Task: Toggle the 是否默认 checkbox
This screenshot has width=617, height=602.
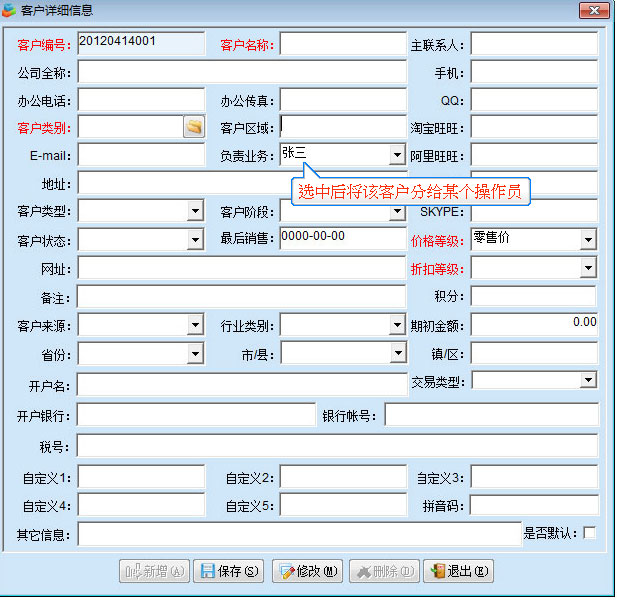Action: tap(590, 533)
